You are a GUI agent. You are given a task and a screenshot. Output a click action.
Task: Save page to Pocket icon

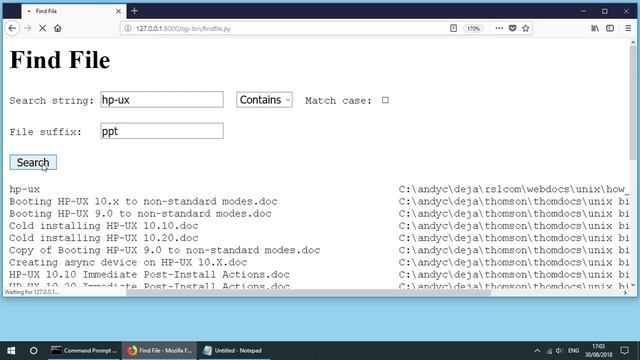coord(513,28)
